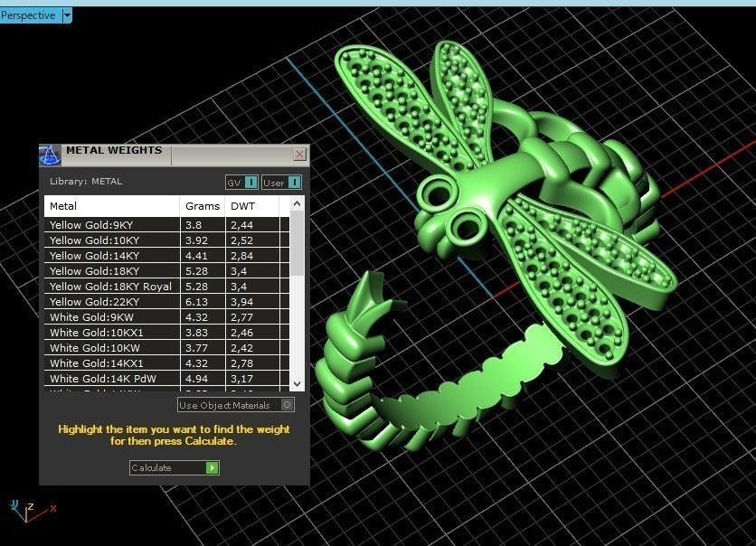The image size is (756, 546).
Task: Click the metal list scrollbar thumb
Action: click(x=297, y=243)
